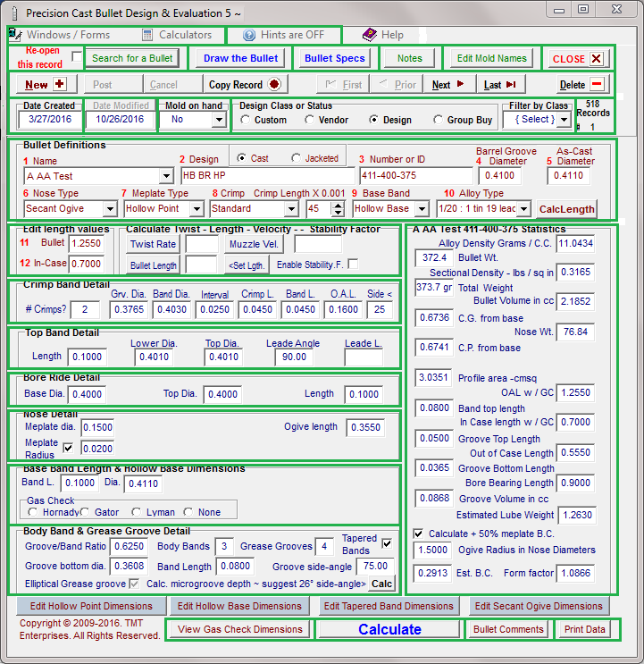Screen dimensions: 644x664
Task: Click Edit Tapered Band Dimensions
Action: pos(389,606)
